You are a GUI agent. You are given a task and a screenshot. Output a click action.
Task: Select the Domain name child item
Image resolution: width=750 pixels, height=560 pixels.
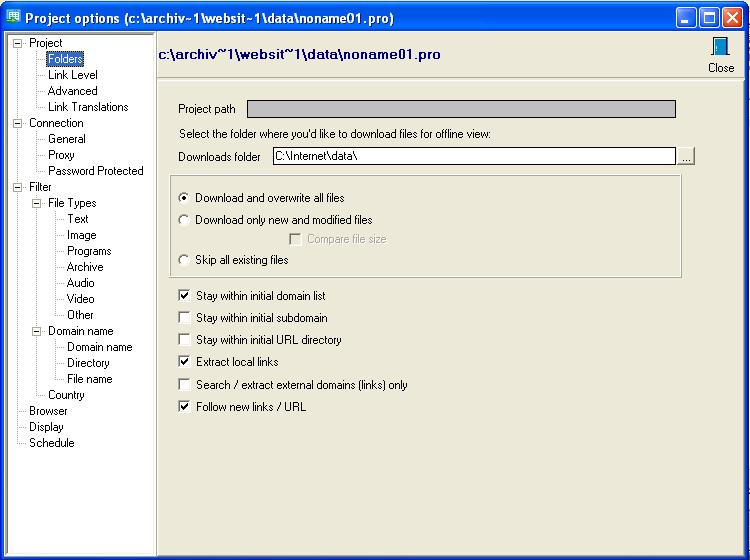click(x=99, y=347)
